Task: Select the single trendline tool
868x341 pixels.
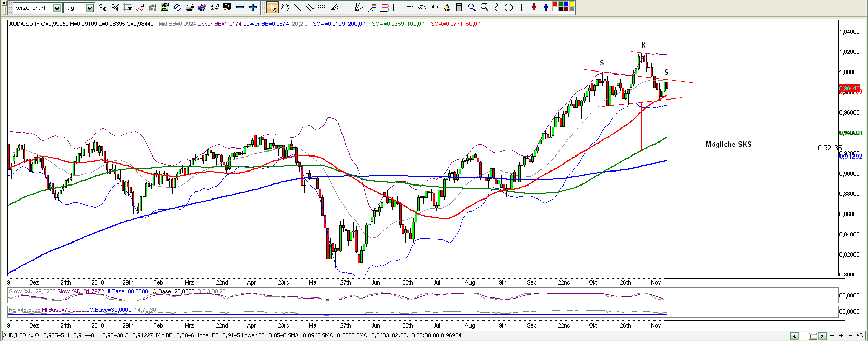Action: 297,7
